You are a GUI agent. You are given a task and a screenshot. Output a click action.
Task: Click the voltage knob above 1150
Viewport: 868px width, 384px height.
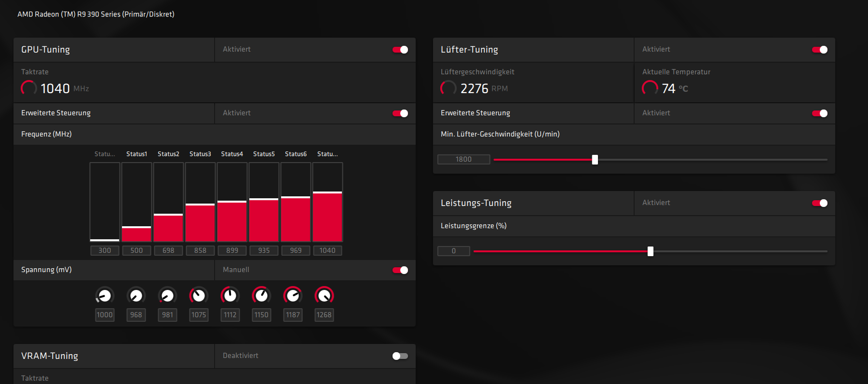[x=261, y=296]
